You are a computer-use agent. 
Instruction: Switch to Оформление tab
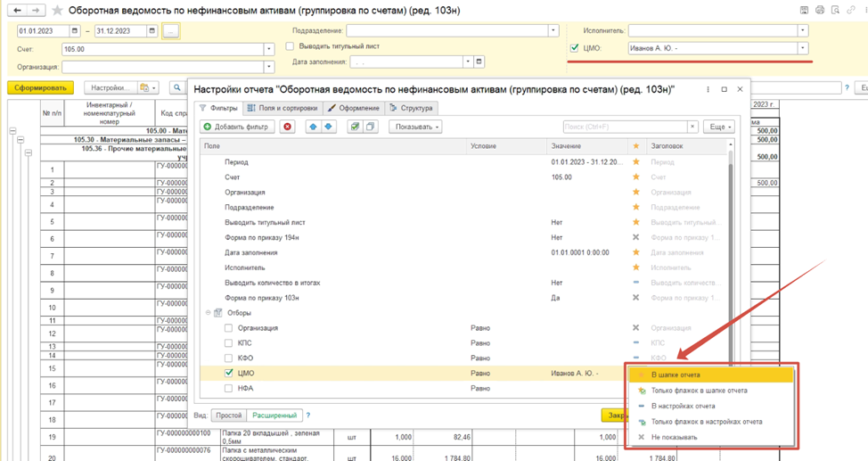pyautogui.click(x=353, y=108)
